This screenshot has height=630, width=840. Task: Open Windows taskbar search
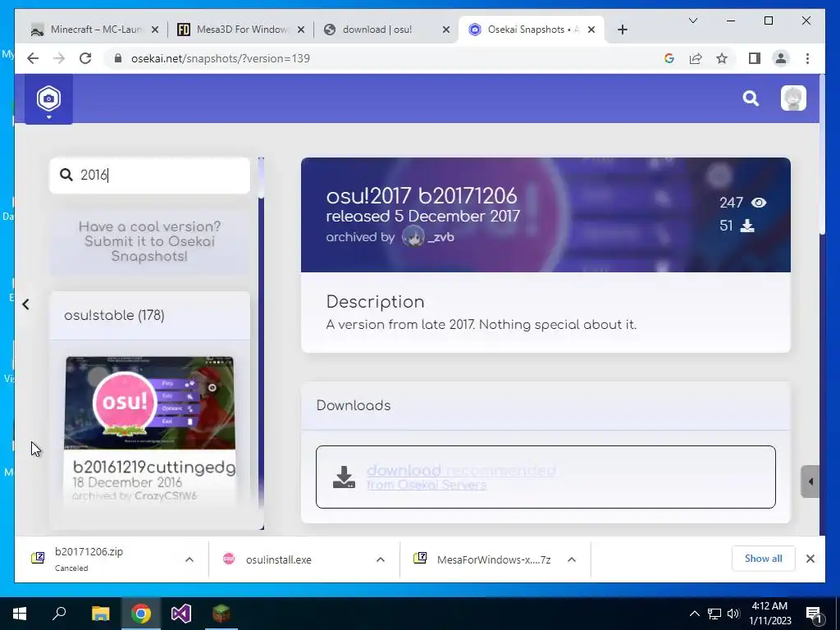pyautogui.click(x=59, y=614)
